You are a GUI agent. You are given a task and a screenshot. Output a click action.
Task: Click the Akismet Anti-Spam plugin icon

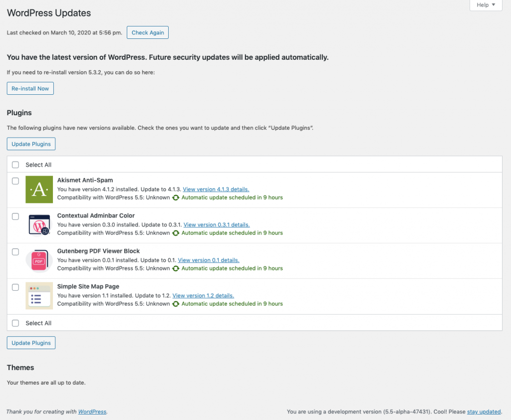[x=39, y=190]
